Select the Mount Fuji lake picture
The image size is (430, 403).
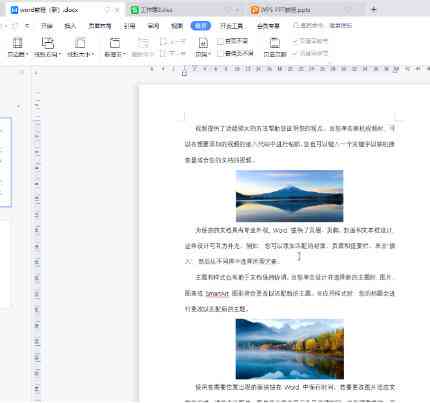click(289, 196)
